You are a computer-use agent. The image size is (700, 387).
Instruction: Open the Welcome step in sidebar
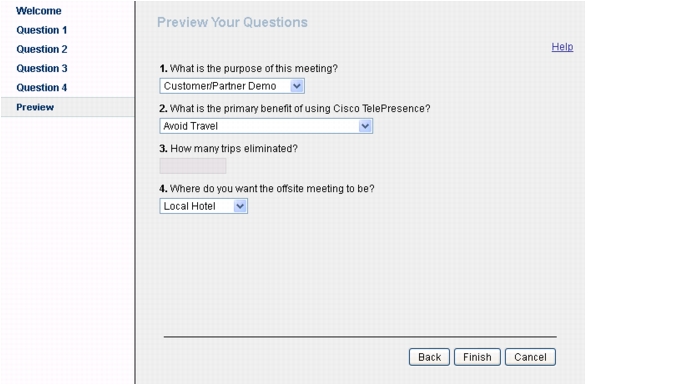(38, 11)
